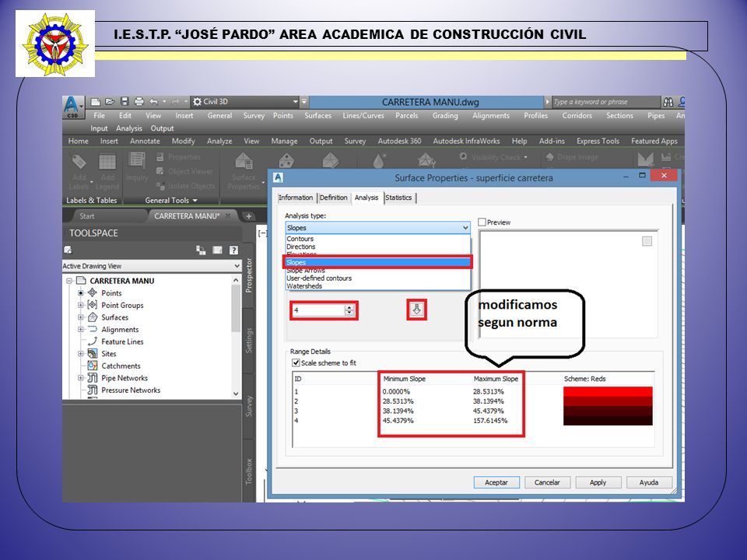Click the Ayuda help button
This screenshot has width=747, height=560.
coord(649,482)
